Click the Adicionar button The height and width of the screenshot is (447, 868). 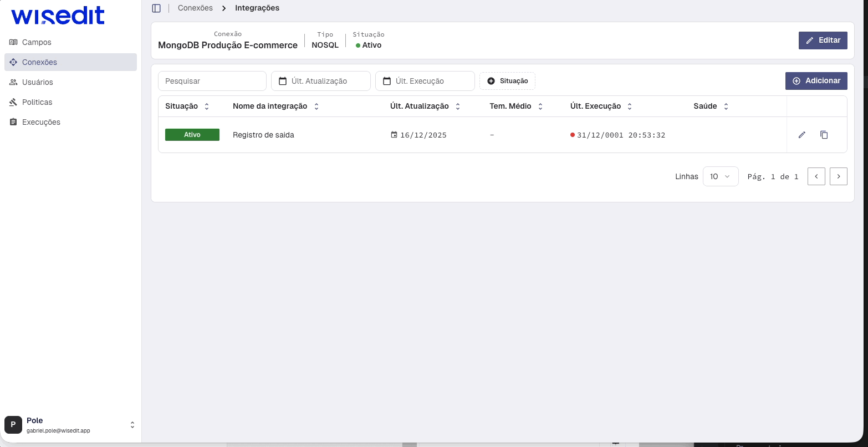click(816, 81)
